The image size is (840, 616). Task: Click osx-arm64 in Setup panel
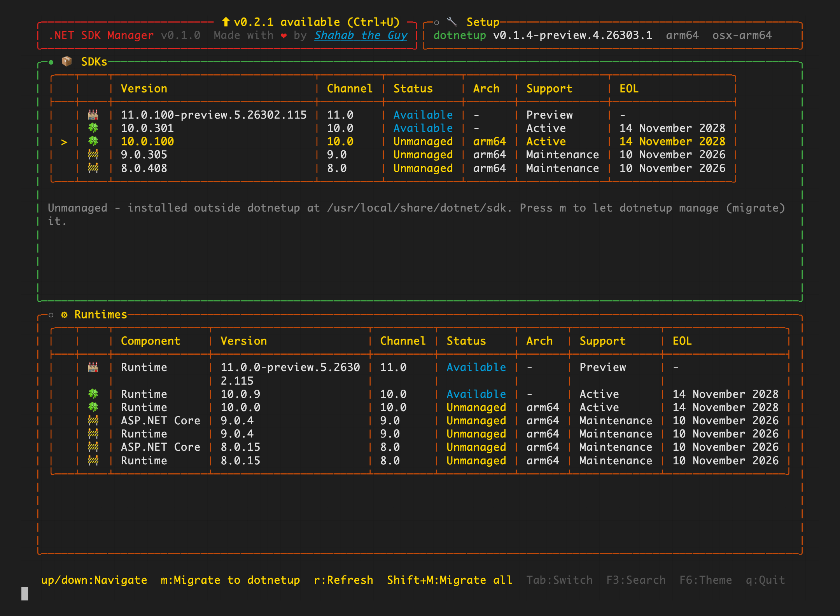point(742,35)
